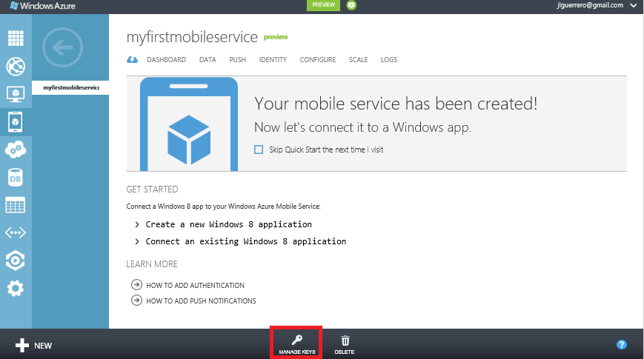Switch to the DATA tab
644x359 pixels.
pos(208,60)
